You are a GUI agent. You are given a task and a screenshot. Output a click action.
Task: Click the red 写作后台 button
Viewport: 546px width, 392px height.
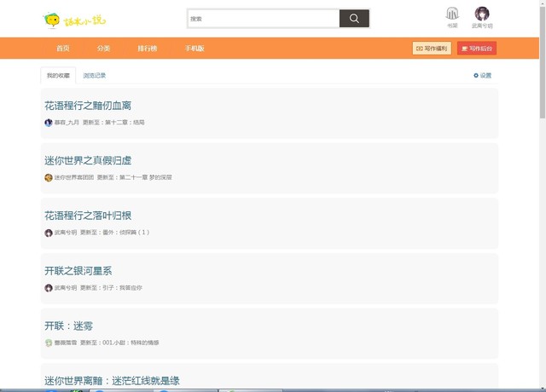click(x=477, y=49)
